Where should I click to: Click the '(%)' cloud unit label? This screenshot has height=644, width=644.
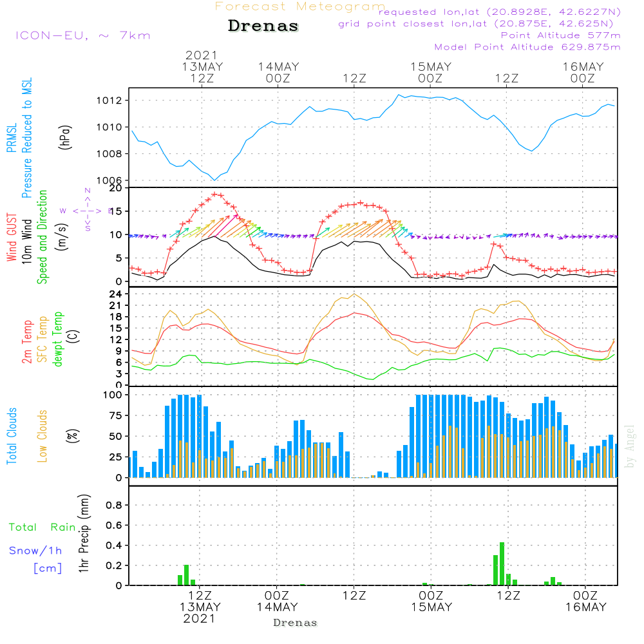pos(73,436)
